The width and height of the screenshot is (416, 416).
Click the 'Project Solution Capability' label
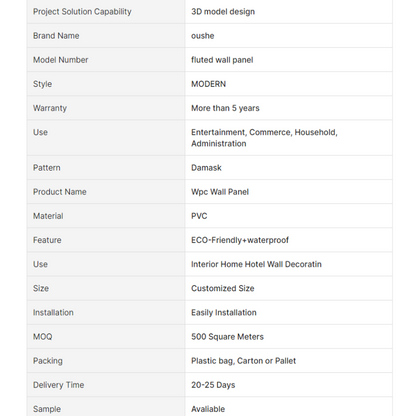pyautogui.click(x=82, y=12)
